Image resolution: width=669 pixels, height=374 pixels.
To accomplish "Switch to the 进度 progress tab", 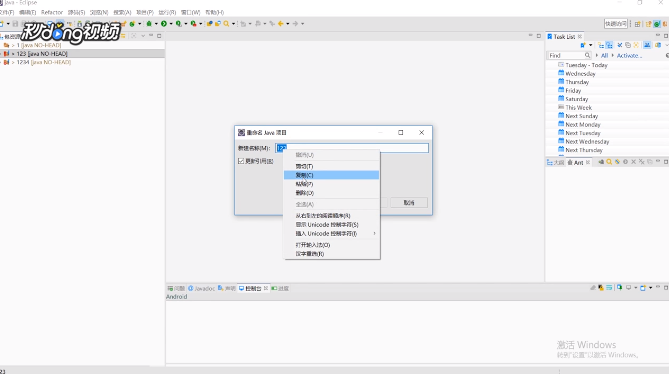I will point(280,288).
